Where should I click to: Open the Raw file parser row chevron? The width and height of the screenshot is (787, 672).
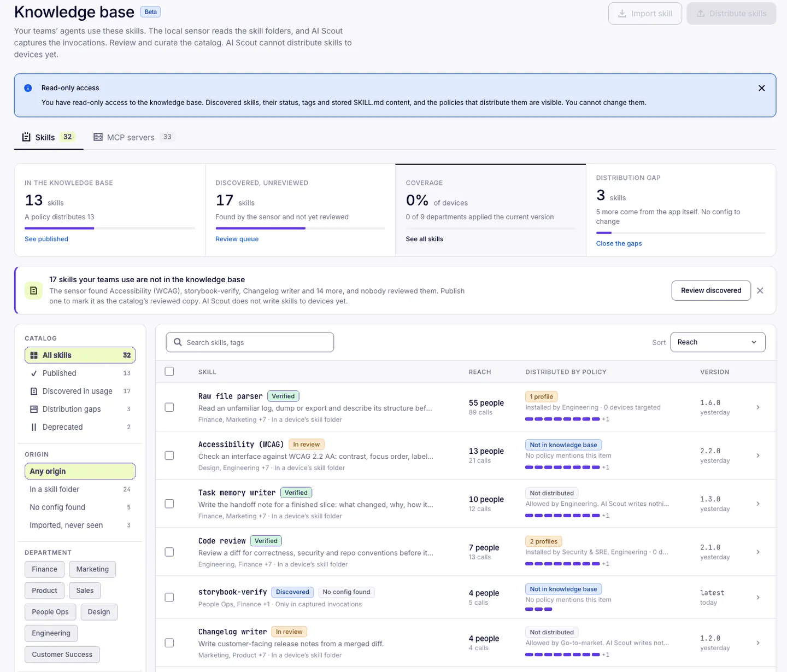757,407
